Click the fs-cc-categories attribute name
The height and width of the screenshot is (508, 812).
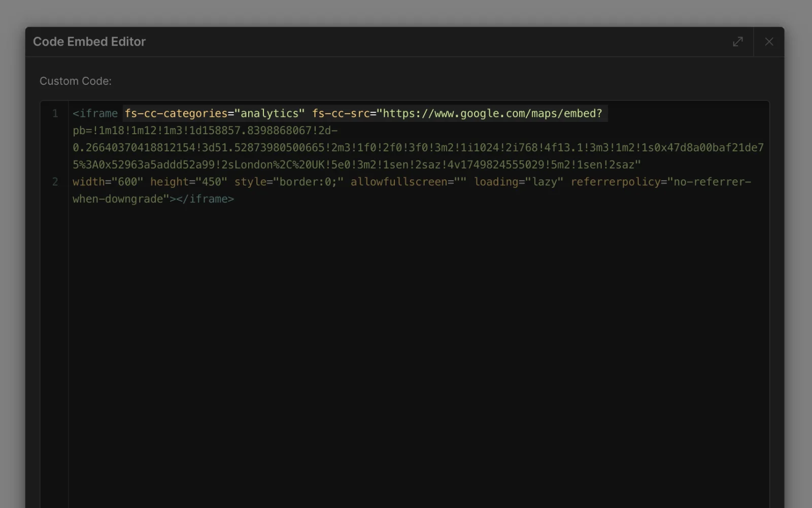(176, 113)
